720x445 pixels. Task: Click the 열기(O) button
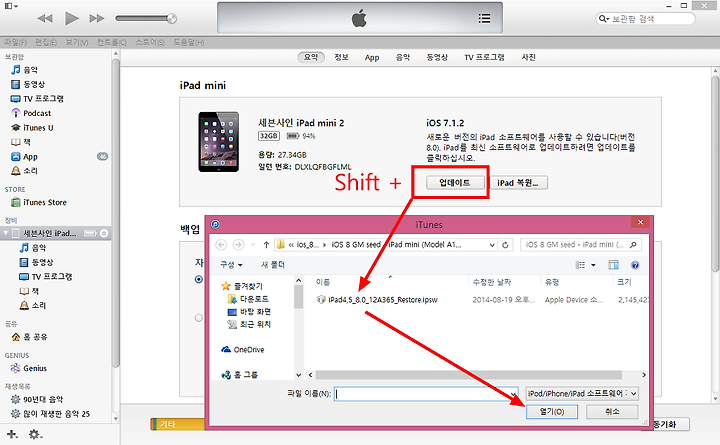[x=551, y=411]
